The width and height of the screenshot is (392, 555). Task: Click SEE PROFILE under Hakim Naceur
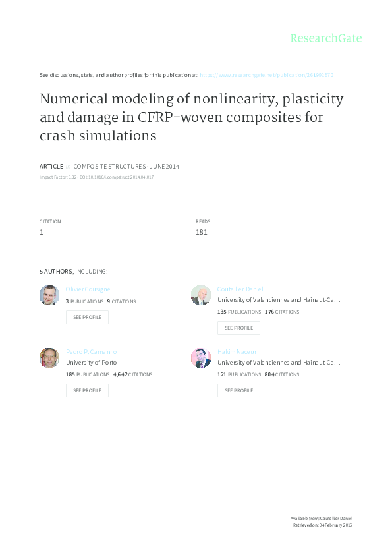point(238,390)
